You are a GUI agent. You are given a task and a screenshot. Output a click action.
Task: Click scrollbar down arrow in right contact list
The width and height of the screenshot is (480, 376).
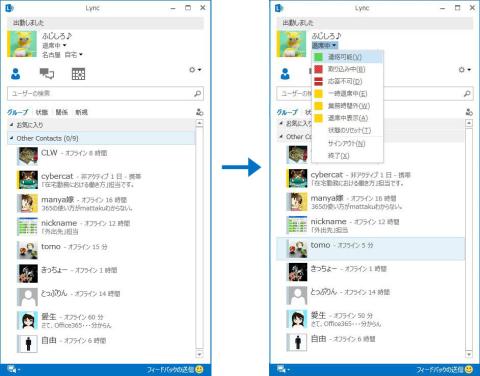click(469, 354)
